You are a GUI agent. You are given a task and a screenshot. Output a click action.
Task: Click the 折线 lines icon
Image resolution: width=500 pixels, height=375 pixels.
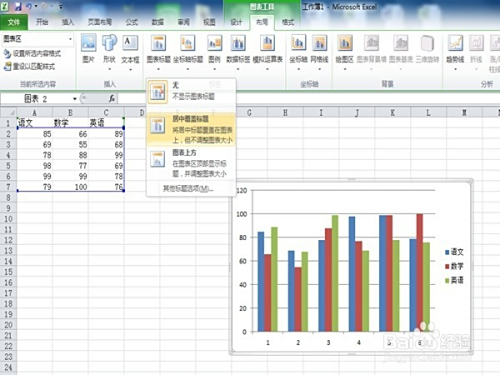click(476, 52)
